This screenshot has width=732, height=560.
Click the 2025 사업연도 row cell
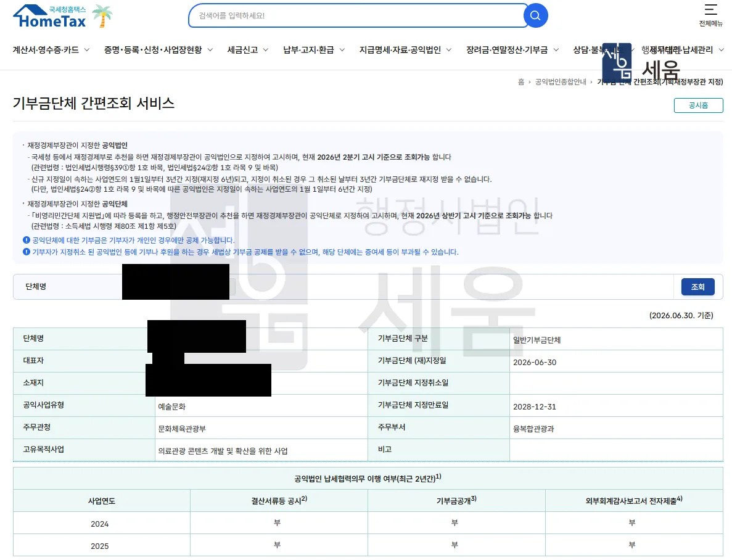click(102, 546)
